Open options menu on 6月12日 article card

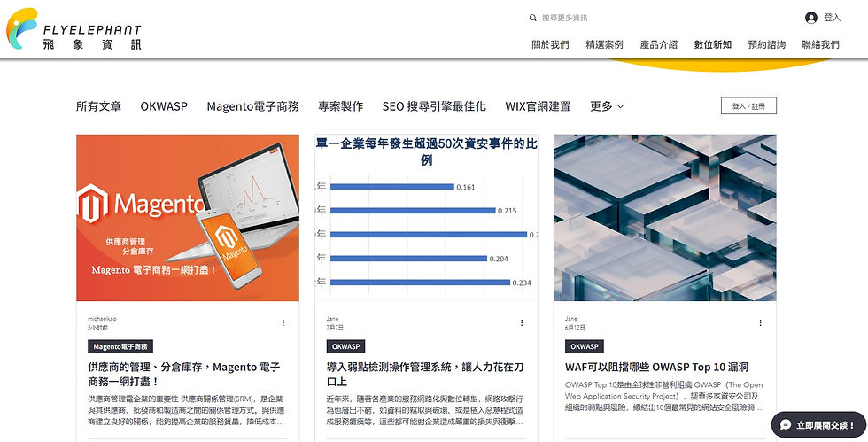point(760,322)
